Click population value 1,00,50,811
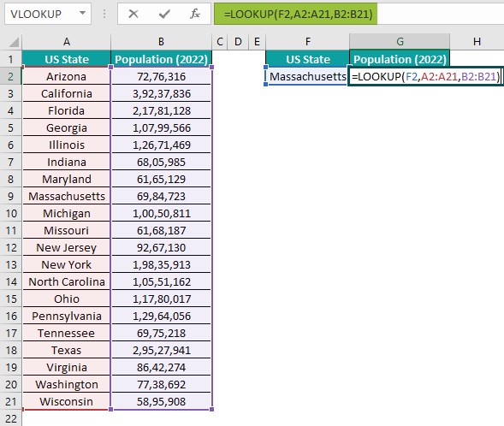The width and height of the screenshot is (504, 426). click(x=162, y=213)
